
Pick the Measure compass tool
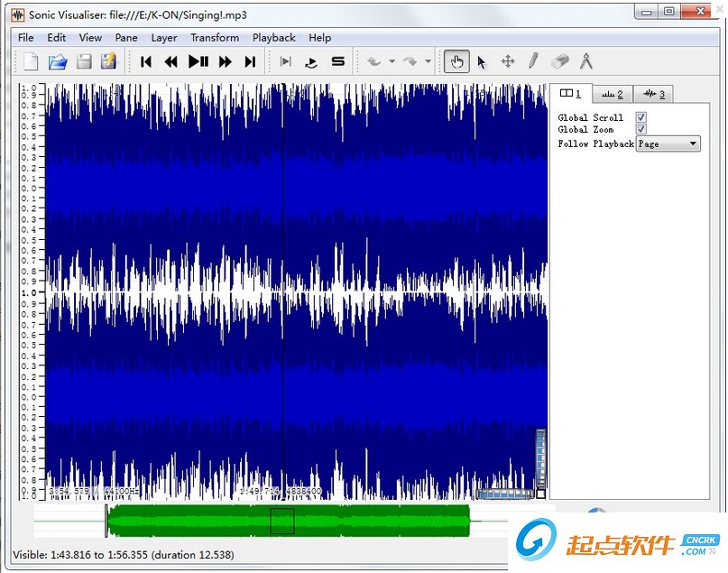pyautogui.click(x=585, y=61)
